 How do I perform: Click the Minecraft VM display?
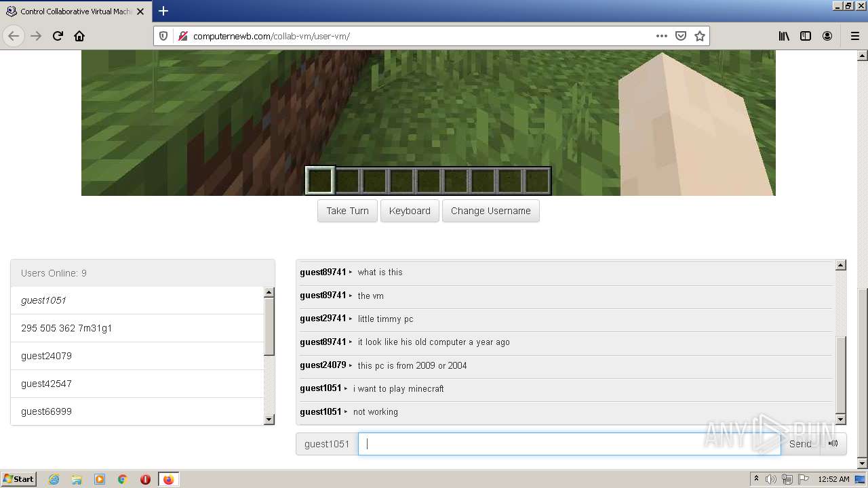pos(428,123)
